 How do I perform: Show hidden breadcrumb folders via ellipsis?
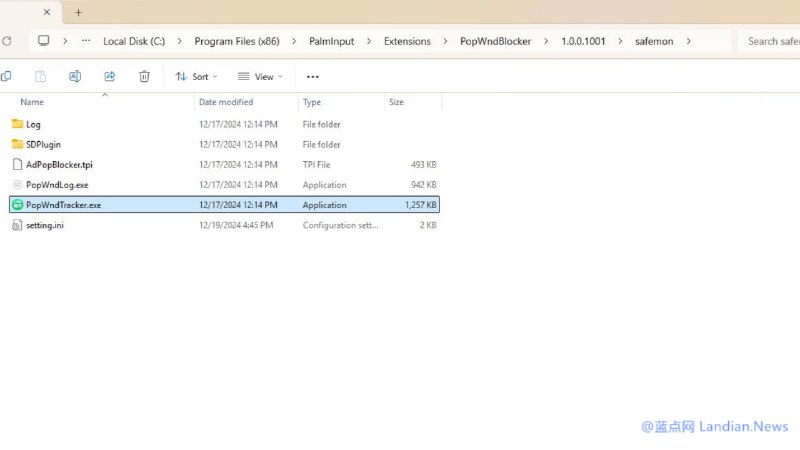click(x=86, y=41)
